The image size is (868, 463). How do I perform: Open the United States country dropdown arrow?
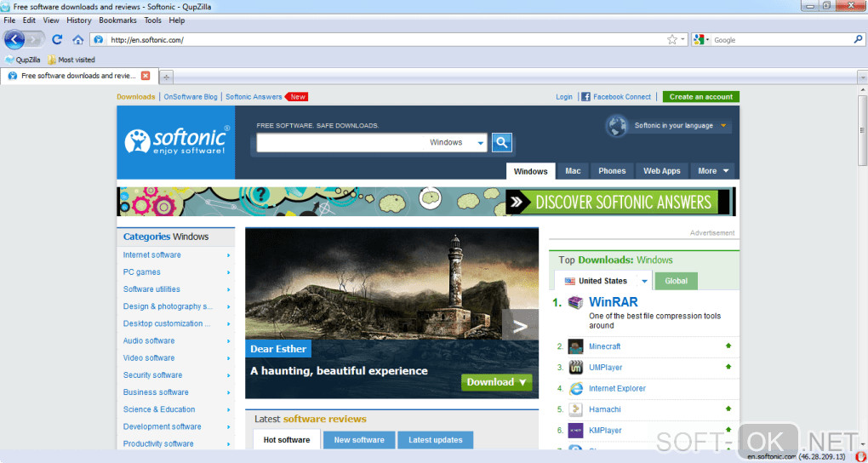pyautogui.click(x=644, y=282)
